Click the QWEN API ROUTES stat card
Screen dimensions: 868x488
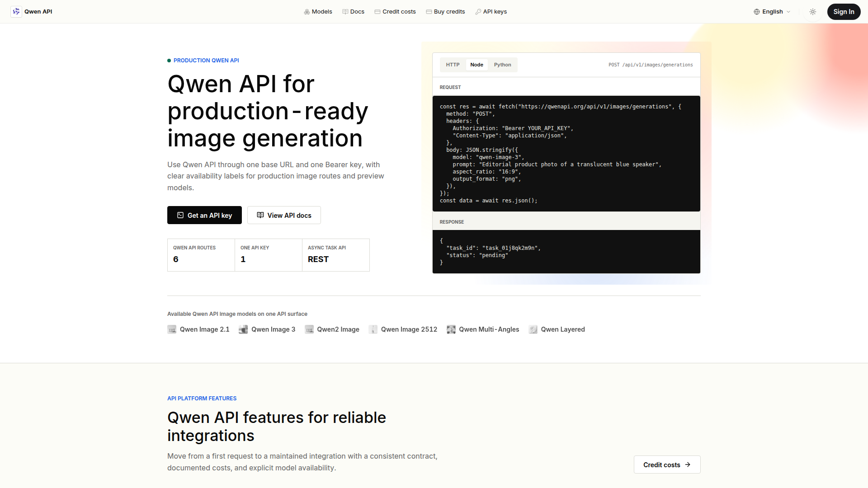[x=201, y=255]
